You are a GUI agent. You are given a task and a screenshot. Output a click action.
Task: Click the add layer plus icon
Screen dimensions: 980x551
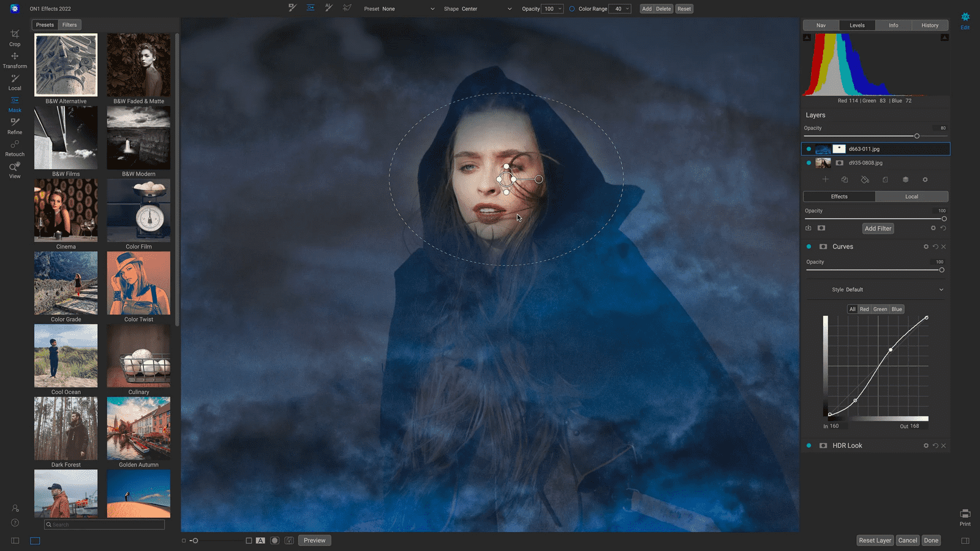pos(825,179)
